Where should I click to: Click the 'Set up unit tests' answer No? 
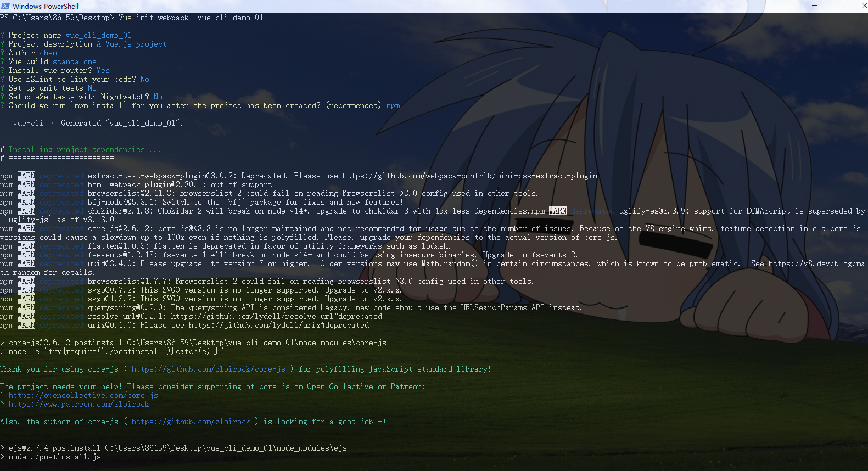click(92, 88)
